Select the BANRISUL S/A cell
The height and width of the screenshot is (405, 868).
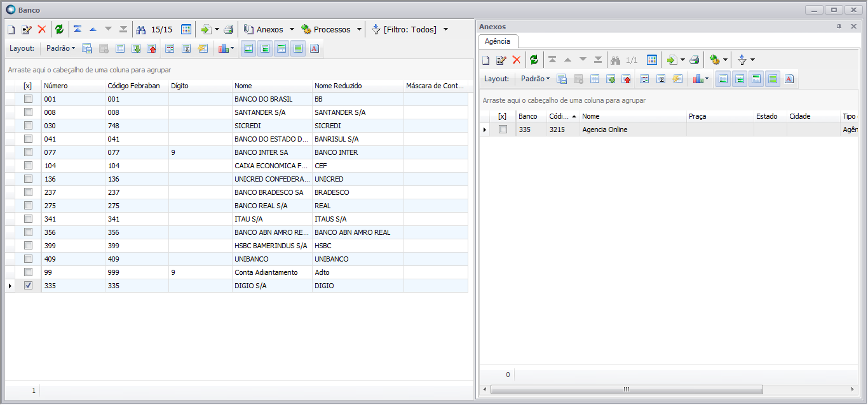pos(358,139)
